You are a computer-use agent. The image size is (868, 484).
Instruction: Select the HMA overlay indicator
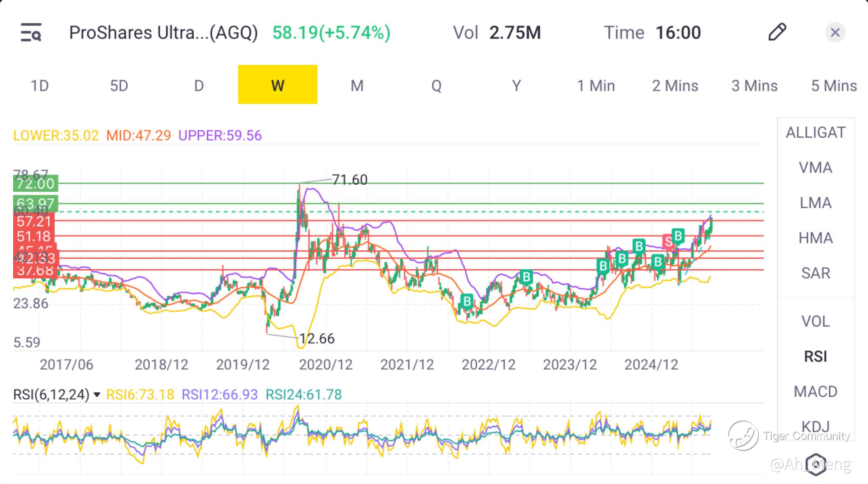[815, 238]
